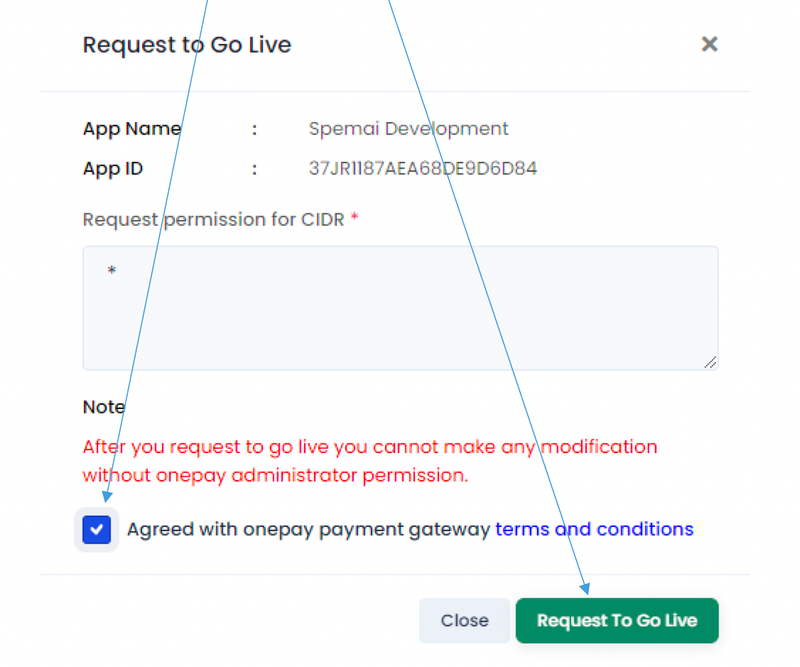Viewport: 800px width, 667px height.
Task: Click the arrowhead pointing at the checkbox
Action: tap(107, 497)
